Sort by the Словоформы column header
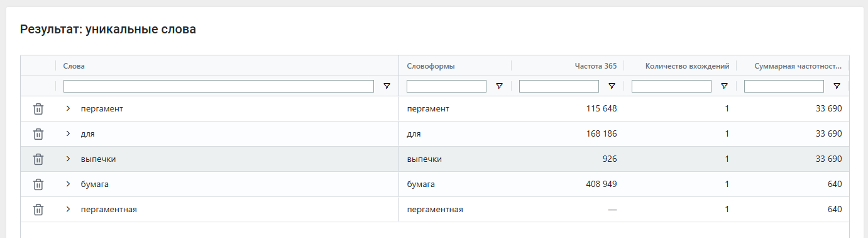Screen dimensions: 868x238 coord(431,65)
